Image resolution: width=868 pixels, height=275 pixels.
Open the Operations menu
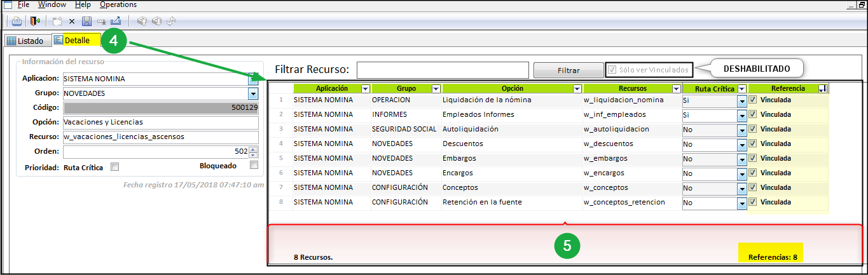[118, 4]
